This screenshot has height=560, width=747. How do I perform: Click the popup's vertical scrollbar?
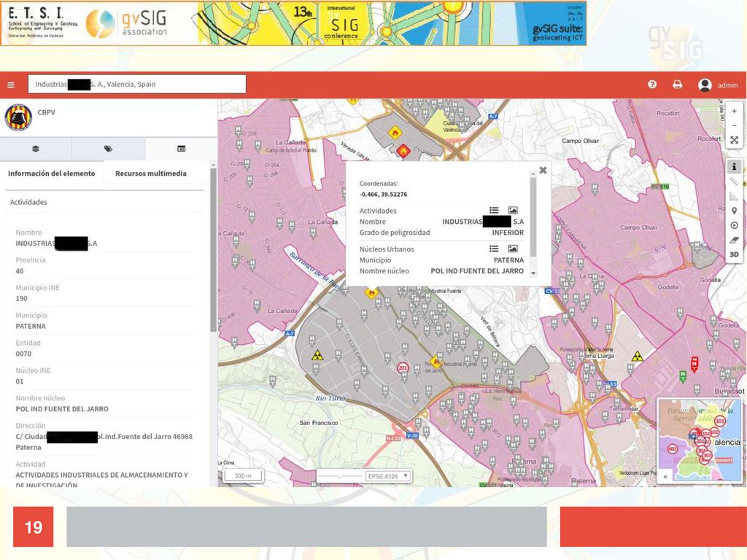pyautogui.click(x=533, y=217)
